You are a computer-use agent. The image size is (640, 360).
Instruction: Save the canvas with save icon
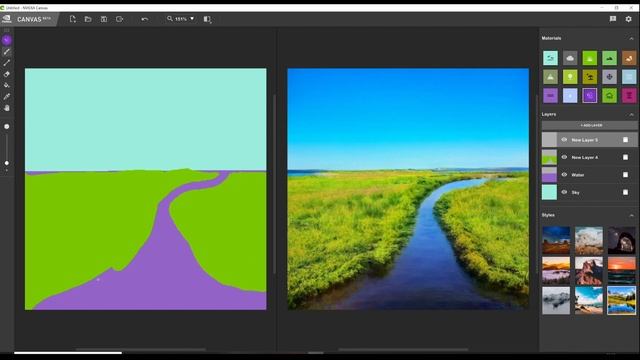pos(104,19)
